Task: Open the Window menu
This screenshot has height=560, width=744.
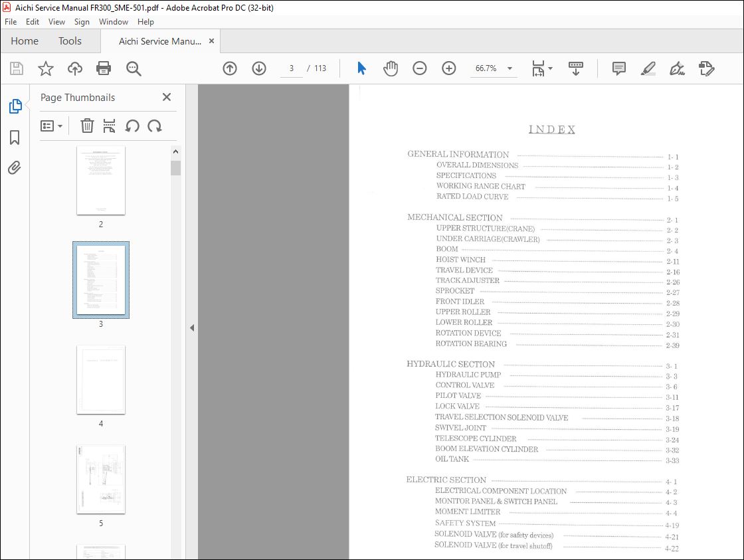Action: pos(114,22)
